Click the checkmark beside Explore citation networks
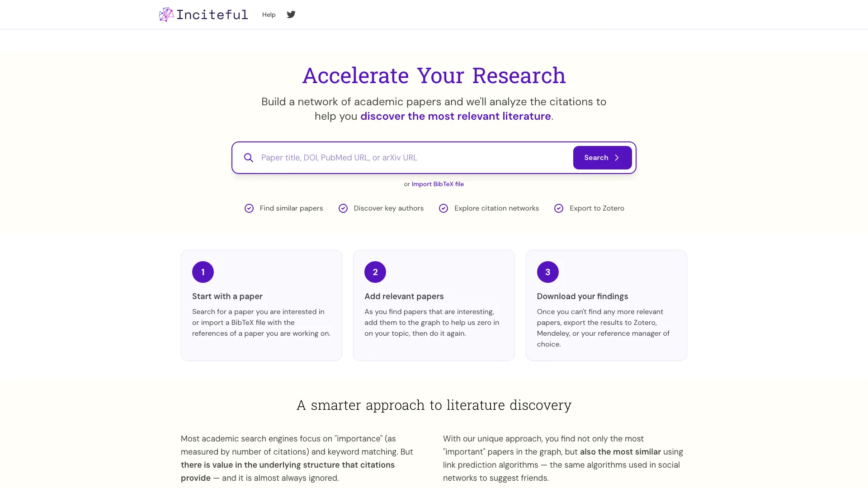Image resolution: width=868 pixels, height=488 pixels. (x=443, y=208)
